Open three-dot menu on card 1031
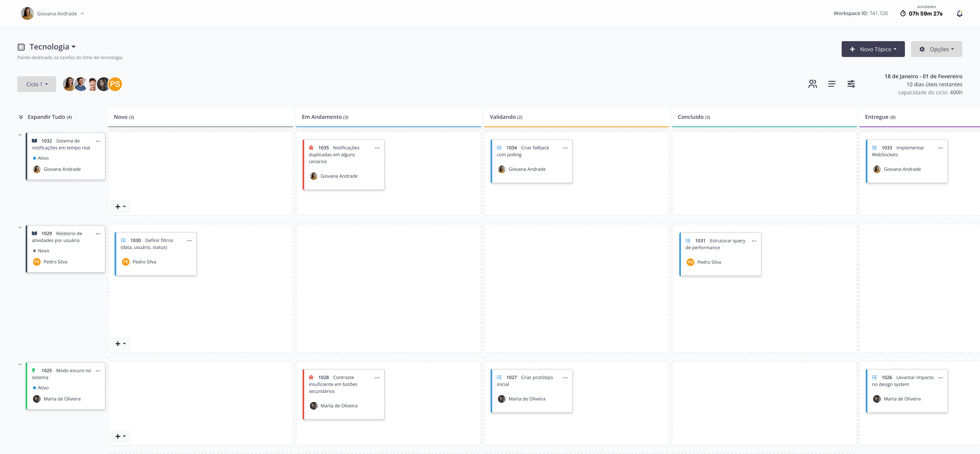The width and height of the screenshot is (980, 454). coord(754,241)
